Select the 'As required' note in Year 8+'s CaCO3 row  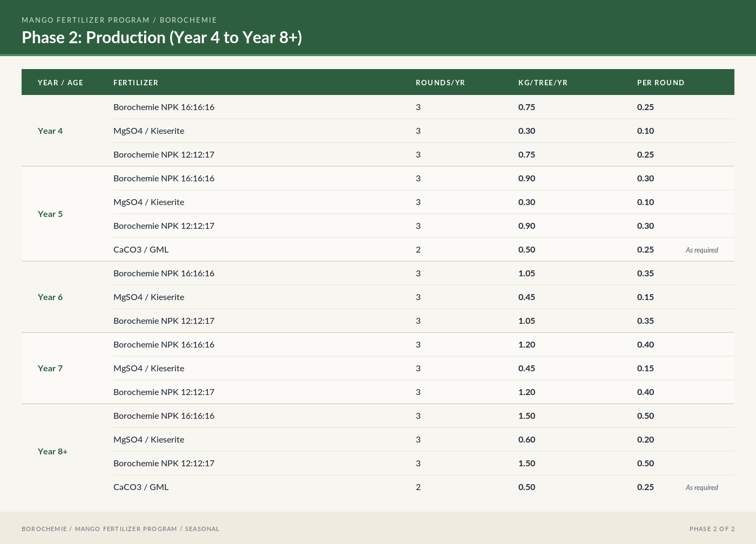702,487
